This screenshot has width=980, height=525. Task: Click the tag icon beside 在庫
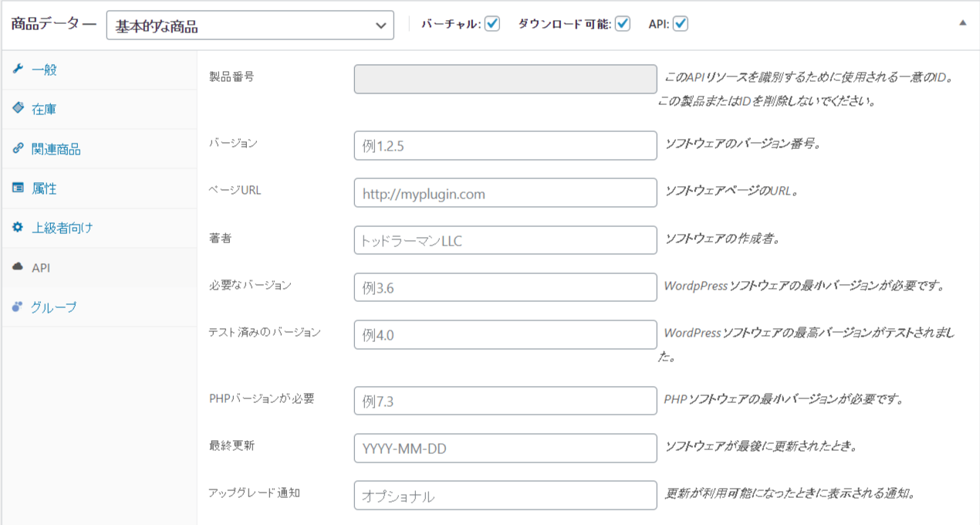point(19,109)
